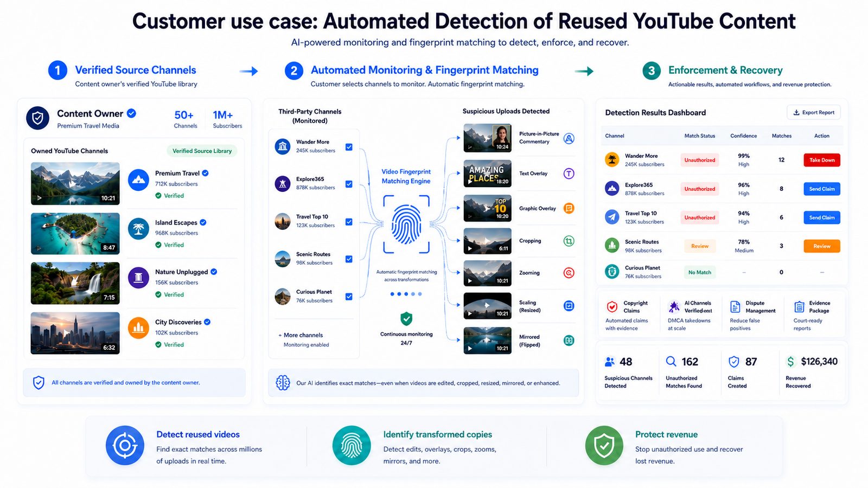Click the Graphic Overlay icon
This screenshot has width=868, height=488.
tap(569, 208)
